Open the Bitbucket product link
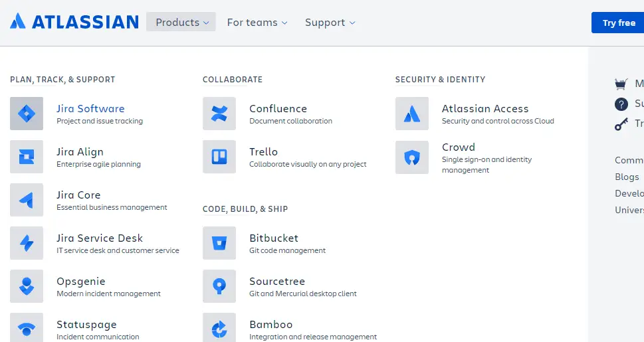The height and width of the screenshot is (342, 644). coord(274,238)
